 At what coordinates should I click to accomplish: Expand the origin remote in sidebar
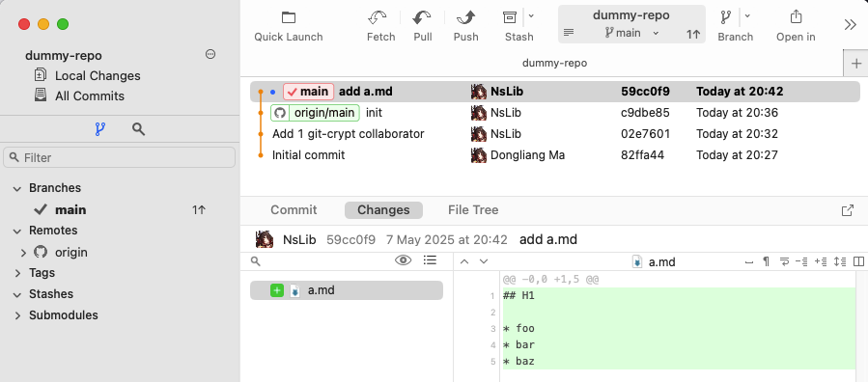23,253
